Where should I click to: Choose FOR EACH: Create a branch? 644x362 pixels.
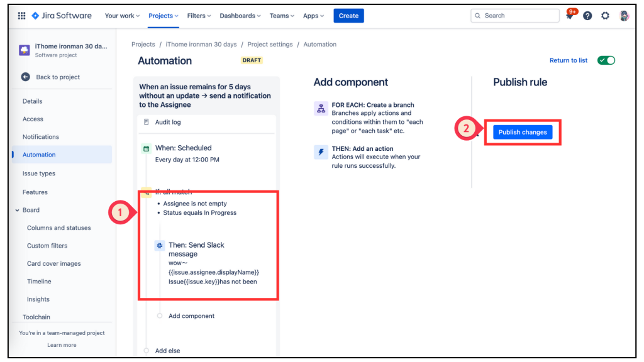pyautogui.click(x=373, y=105)
